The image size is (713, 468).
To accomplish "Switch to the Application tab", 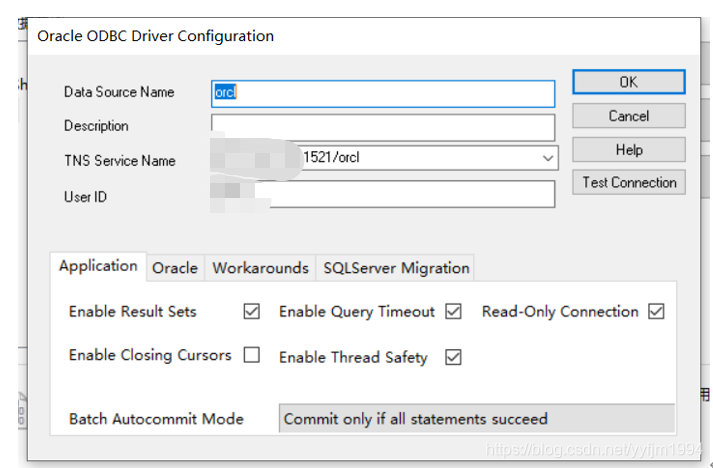I will click(98, 266).
